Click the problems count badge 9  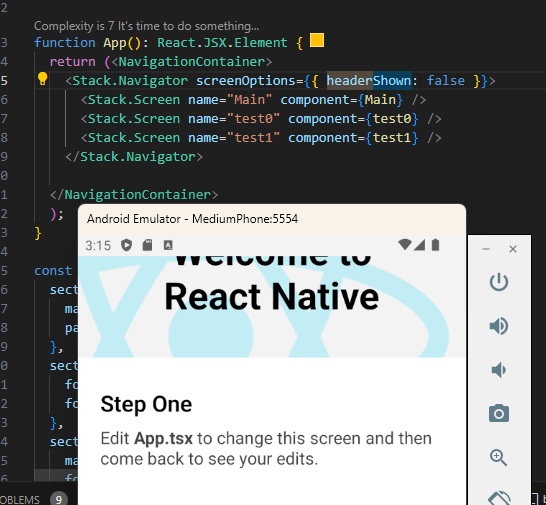(x=58, y=499)
